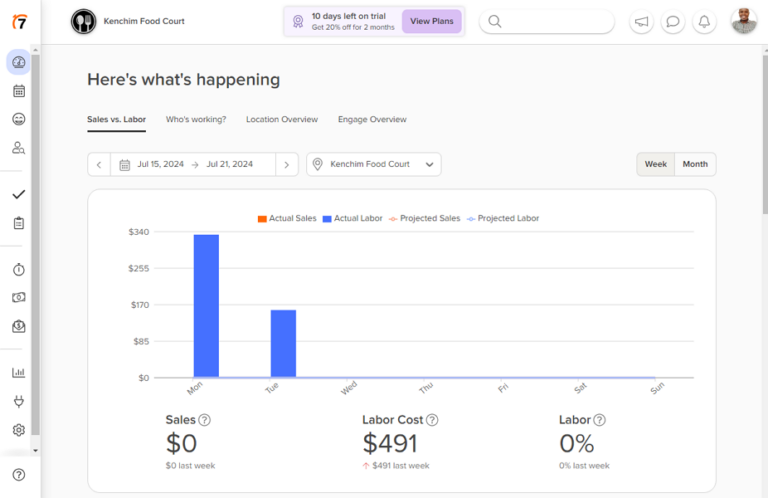
Task: Click the search magnifier icon
Action: pos(495,22)
